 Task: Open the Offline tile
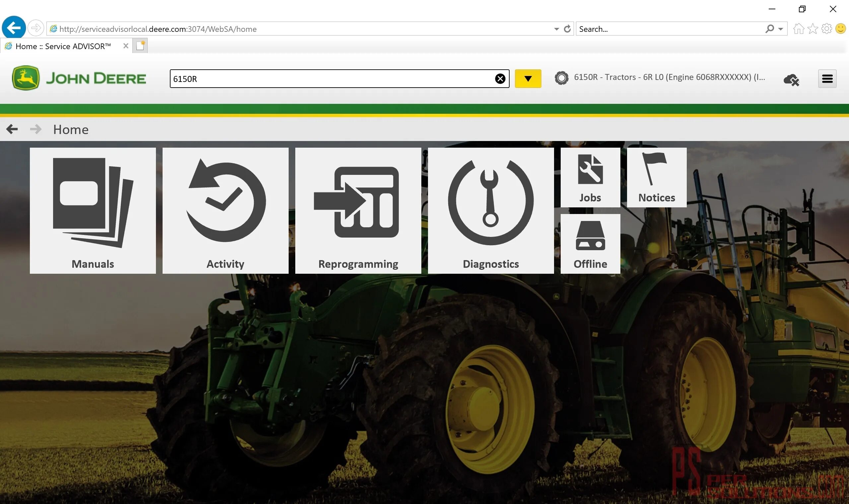(x=590, y=244)
